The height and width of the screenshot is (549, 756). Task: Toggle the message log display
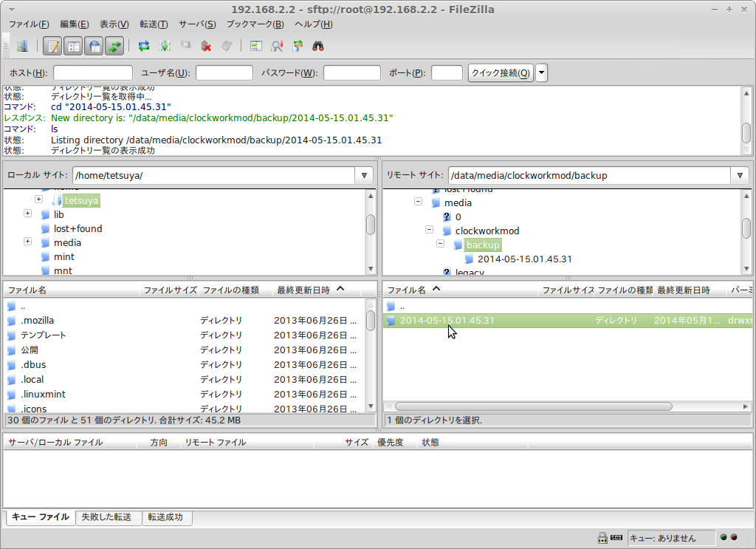[52, 47]
